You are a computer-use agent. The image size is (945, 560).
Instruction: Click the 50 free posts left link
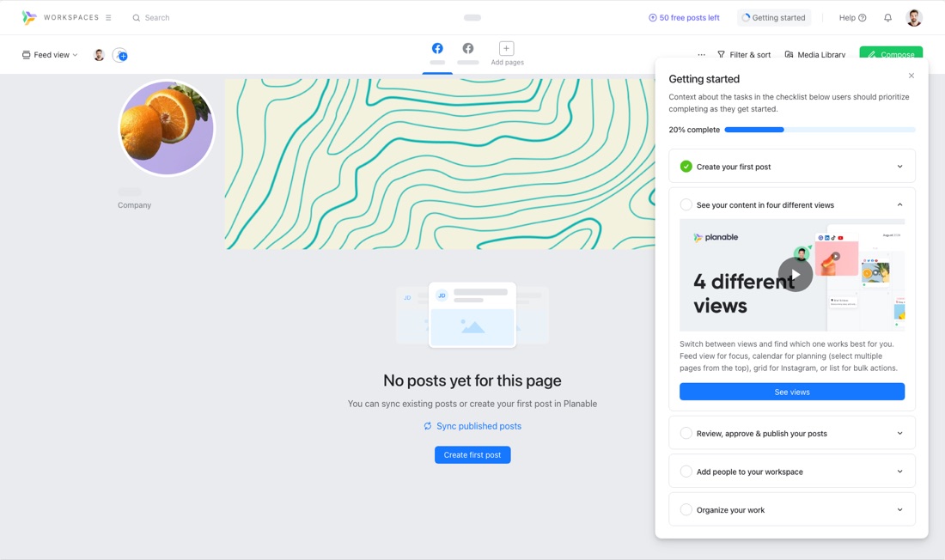684,17
